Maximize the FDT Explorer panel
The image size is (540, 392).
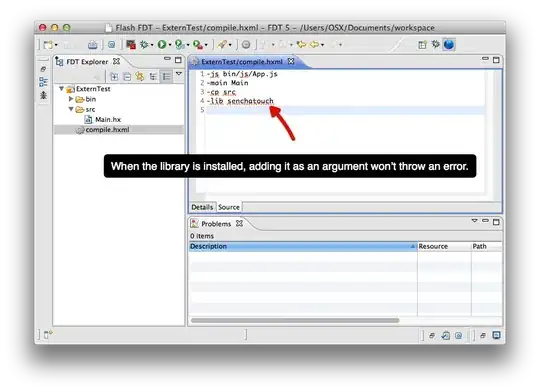pyautogui.click(x=178, y=60)
